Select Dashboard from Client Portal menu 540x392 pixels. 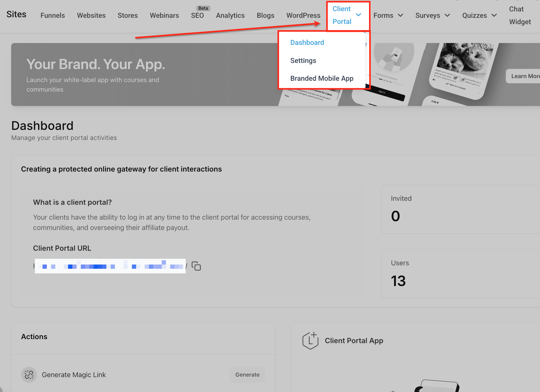(x=307, y=42)
